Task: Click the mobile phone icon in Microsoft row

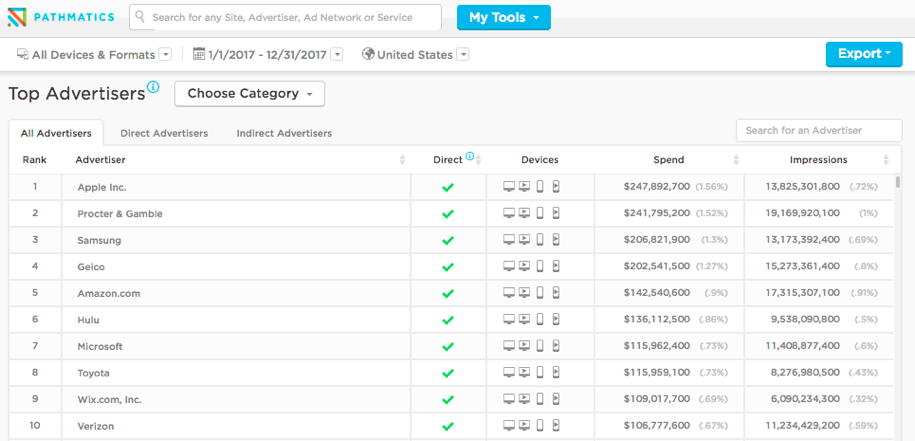Action: [540, 346]
